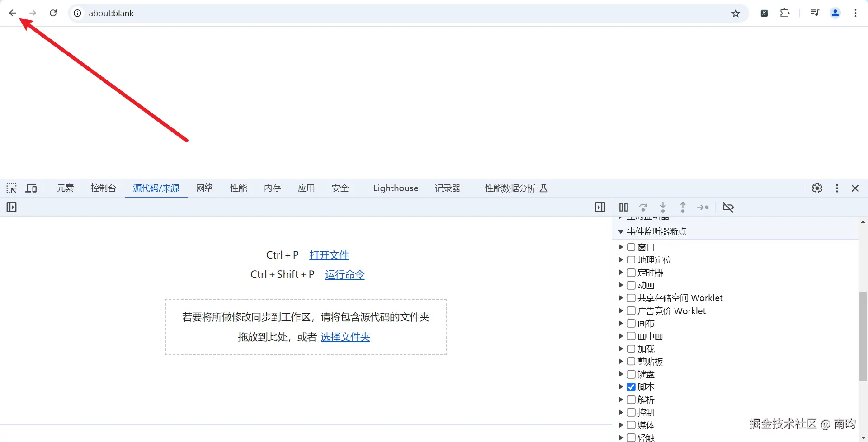
Task: Click the step into next function call icon
Action: point(663,207)
